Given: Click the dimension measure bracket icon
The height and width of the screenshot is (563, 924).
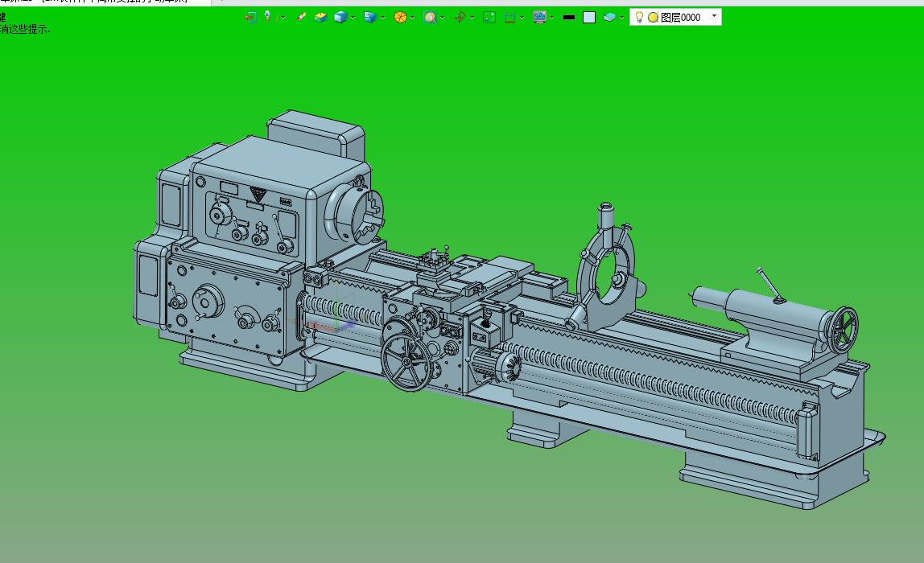Looking at the screenshot, I should coord(509,17).
